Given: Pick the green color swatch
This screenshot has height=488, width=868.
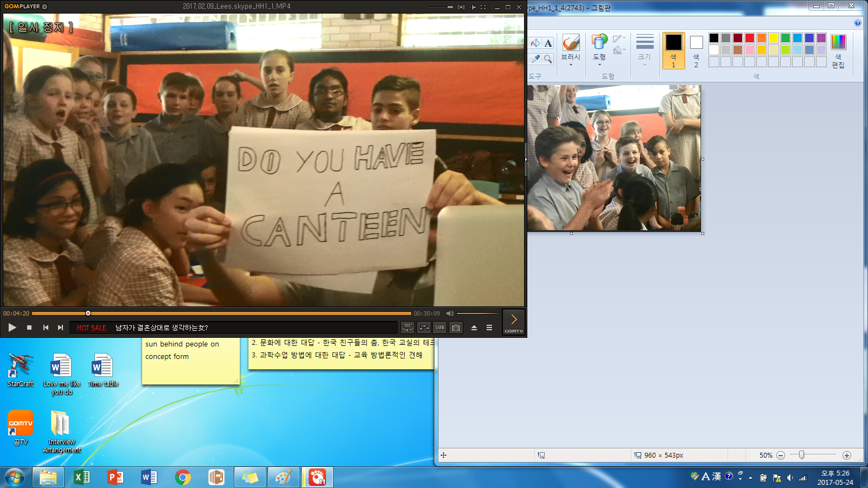Looking at the screenshot, I should click(x=786, y=38).
